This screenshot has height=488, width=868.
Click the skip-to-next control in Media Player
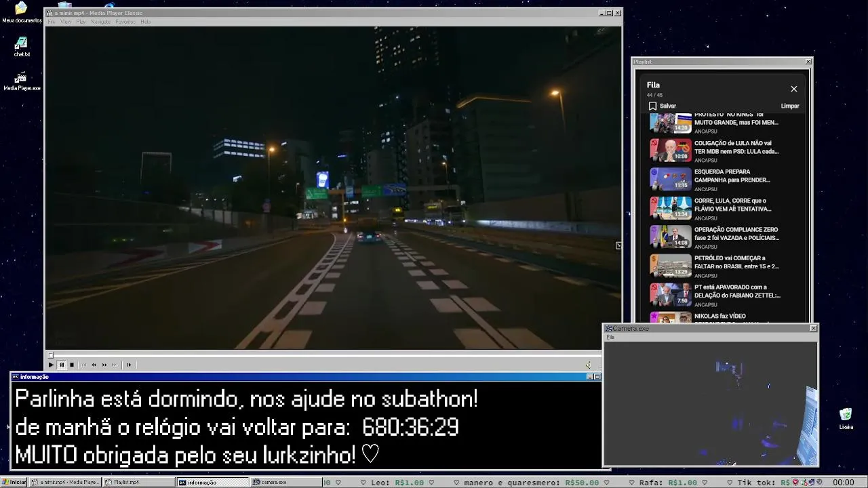pyautogui.click(x=115, y=365)
